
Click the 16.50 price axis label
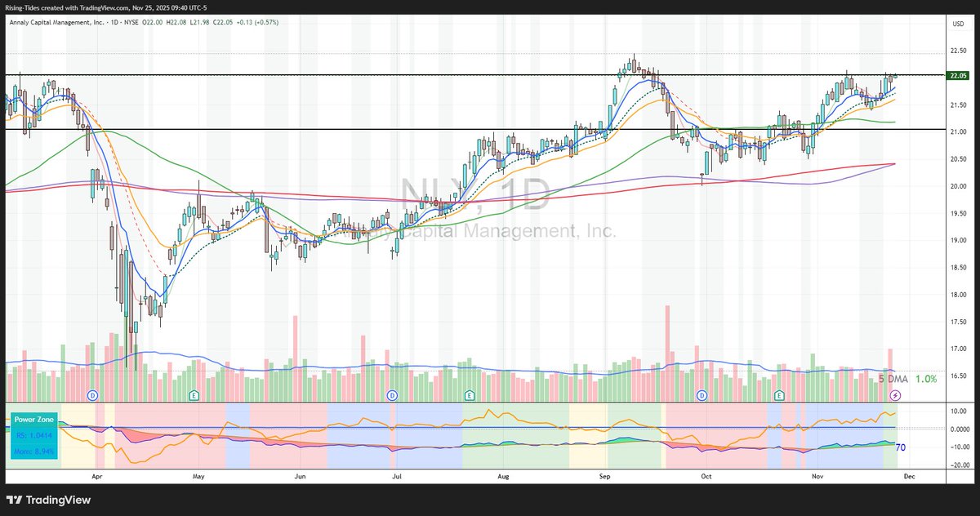[958, 376]
